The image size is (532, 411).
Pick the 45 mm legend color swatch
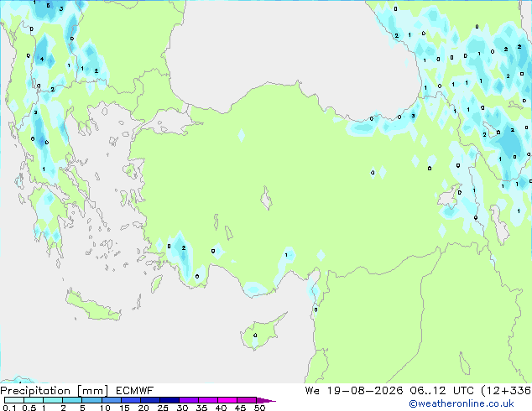(x=247, y=400)
